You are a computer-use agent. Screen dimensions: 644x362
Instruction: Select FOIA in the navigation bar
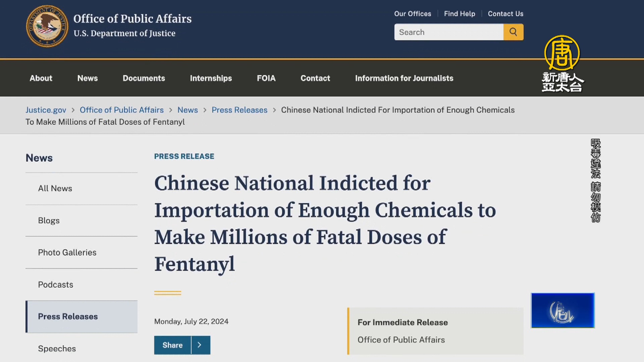pyautogui.click(x=266, y=78)
